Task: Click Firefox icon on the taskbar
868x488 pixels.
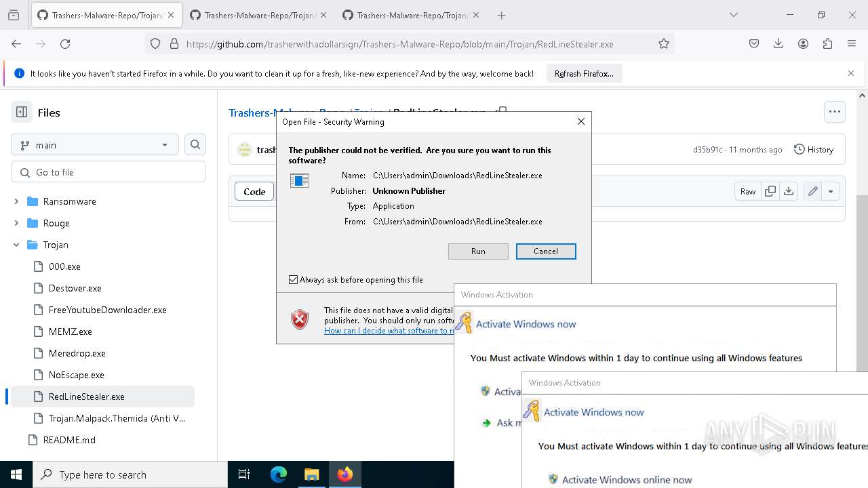Action: point(345,474)
